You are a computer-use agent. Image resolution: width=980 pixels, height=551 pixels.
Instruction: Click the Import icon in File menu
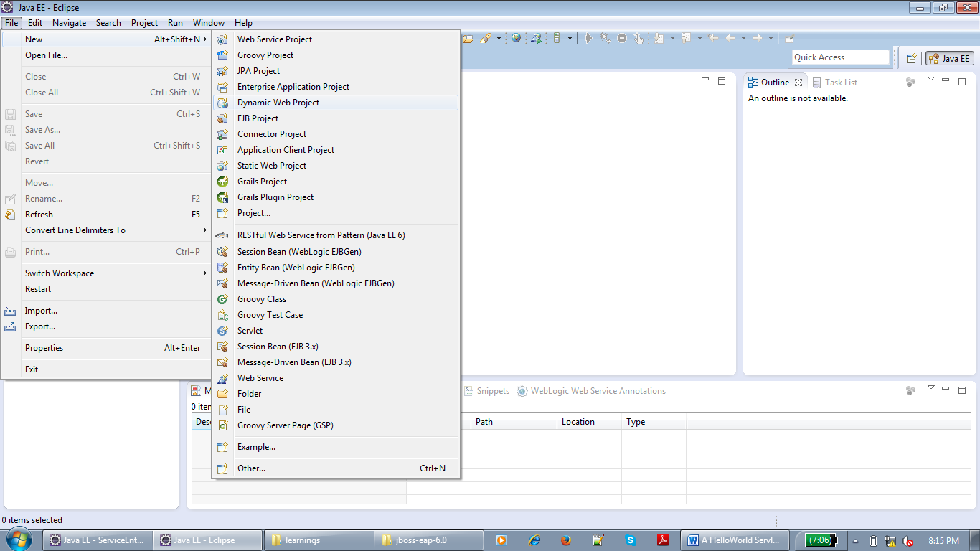[x=10, y=311]
